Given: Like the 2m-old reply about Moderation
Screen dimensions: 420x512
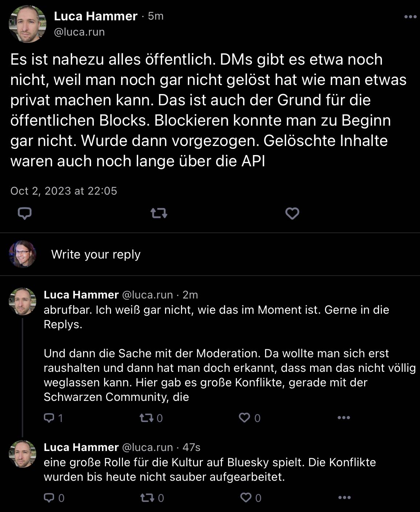Looking at the screenshot, I should tap(244, 418).
